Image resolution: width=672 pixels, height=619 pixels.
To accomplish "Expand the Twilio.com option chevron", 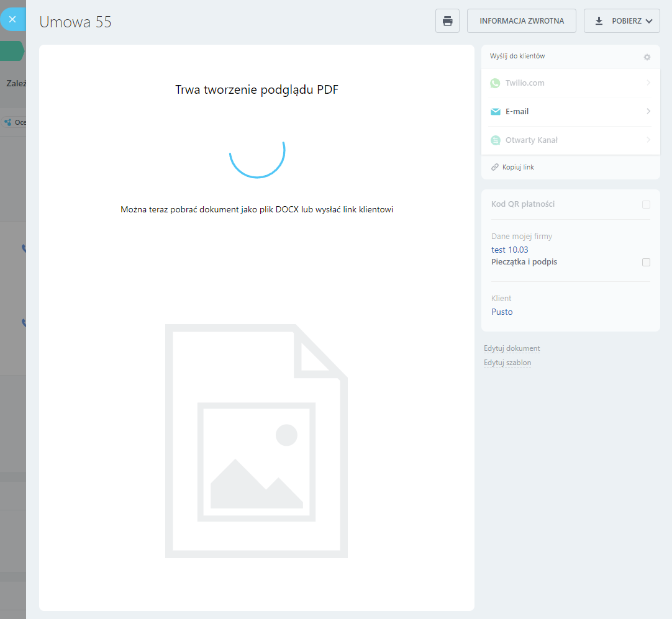I will (x=648, y=83).
